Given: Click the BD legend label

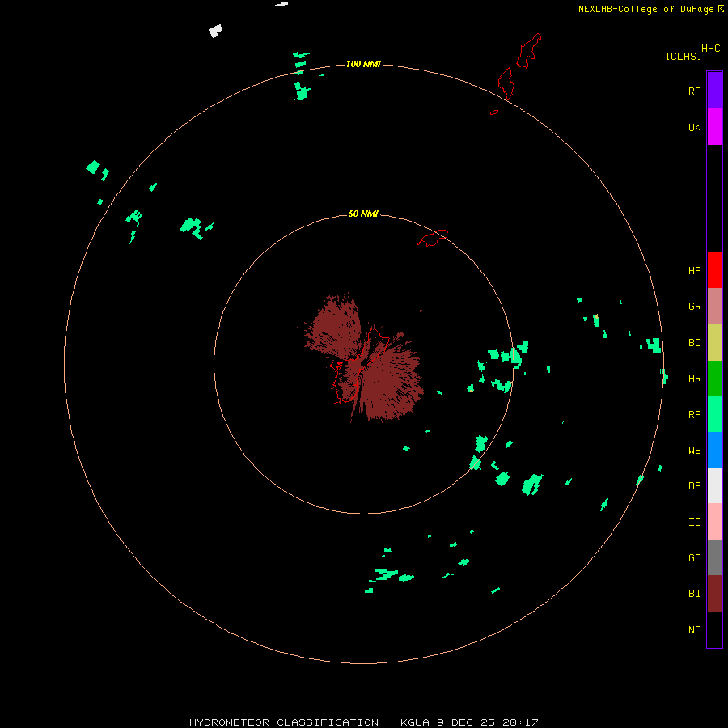Looking at the screenshot, I should click(x=694, y=343).
